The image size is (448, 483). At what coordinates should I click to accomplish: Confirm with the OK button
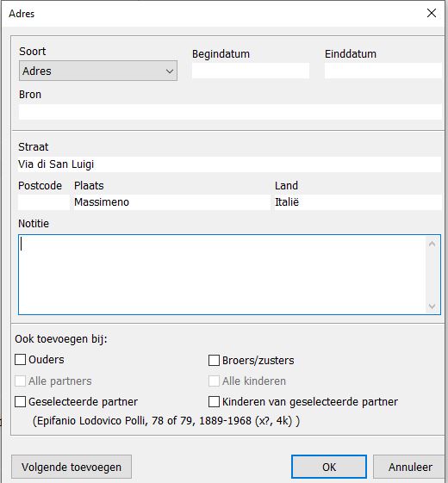point(329,467)
